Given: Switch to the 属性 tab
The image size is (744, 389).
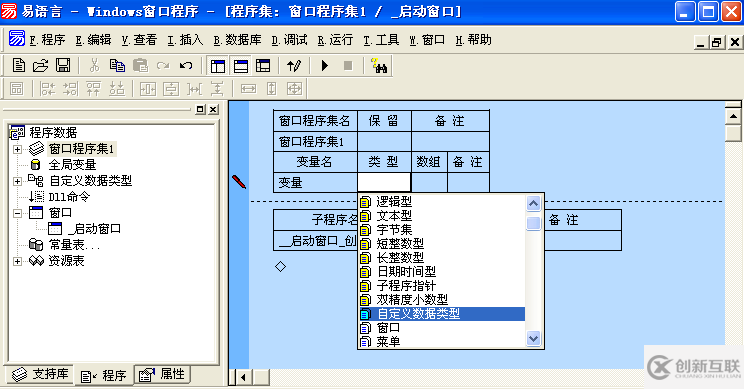Looking at the screenshot, I should coord(162,374).
